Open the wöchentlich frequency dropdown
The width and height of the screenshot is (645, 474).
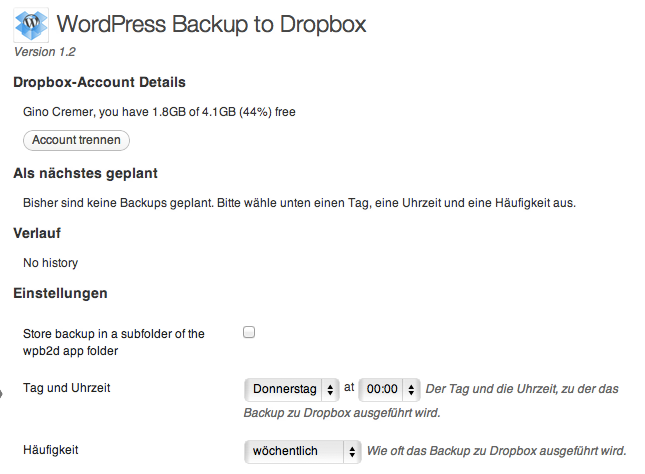[303, 451]
